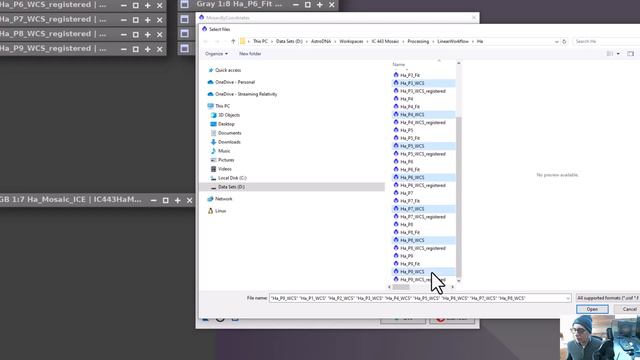Select Ha_P7_WCS_registered in file list

click(x=422, y=217)
